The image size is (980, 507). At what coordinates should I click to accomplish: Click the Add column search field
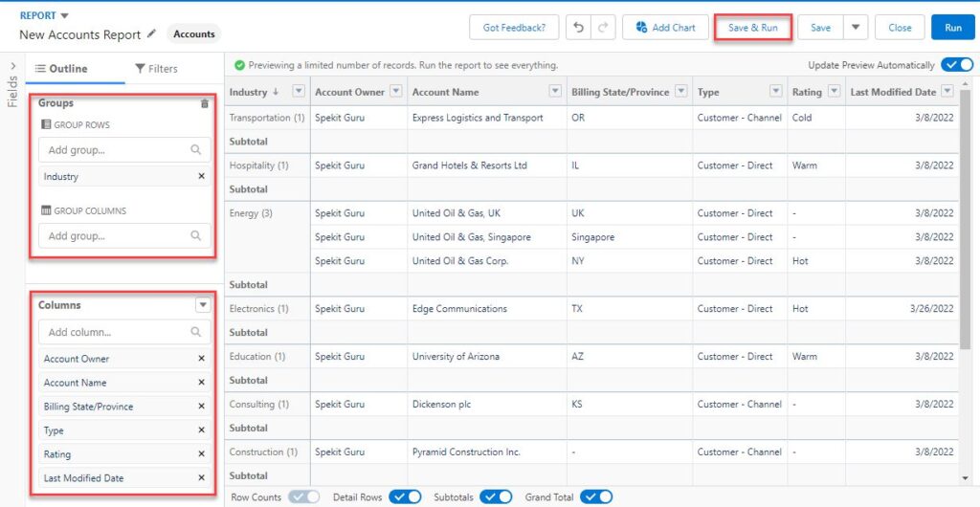click(x=125, y=332)
